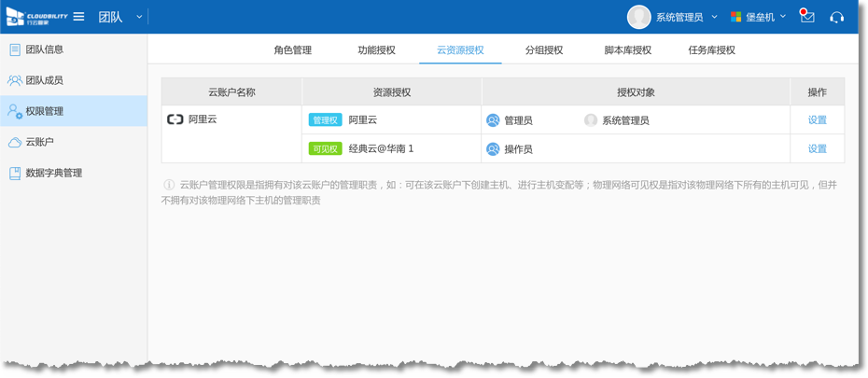Image resolution: width=868 pixels, height=378 pixels.
Task: Click 设置 link for 管理权 row
Action: 817,120
